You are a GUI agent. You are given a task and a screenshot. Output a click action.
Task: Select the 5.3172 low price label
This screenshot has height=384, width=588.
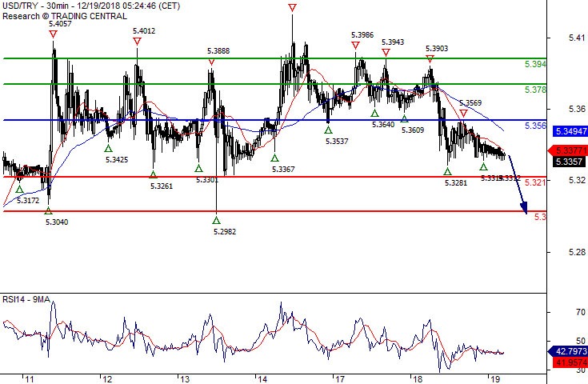(x=28, y=201)
